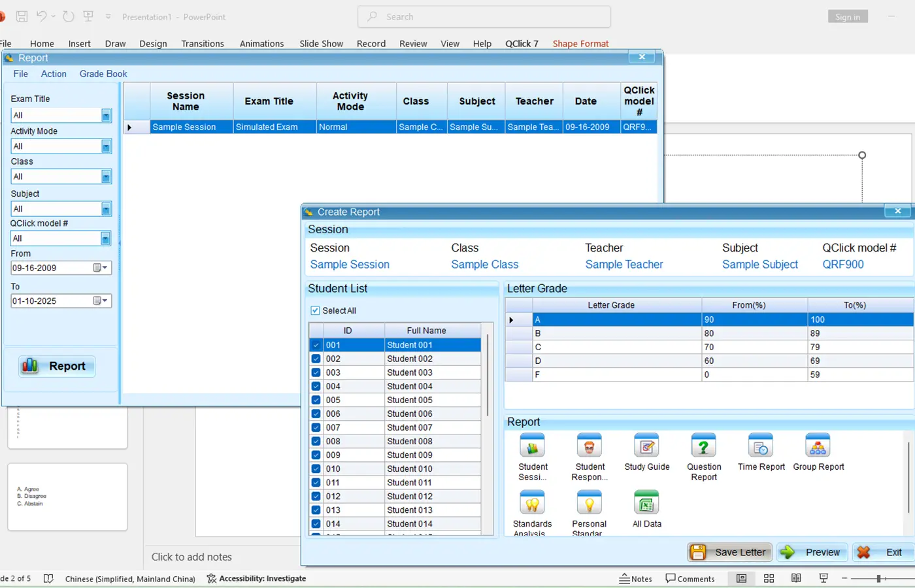Uncheck Student 008 checkbox
Viewport: 915px width, 588px height.
[x=316, y=441]
